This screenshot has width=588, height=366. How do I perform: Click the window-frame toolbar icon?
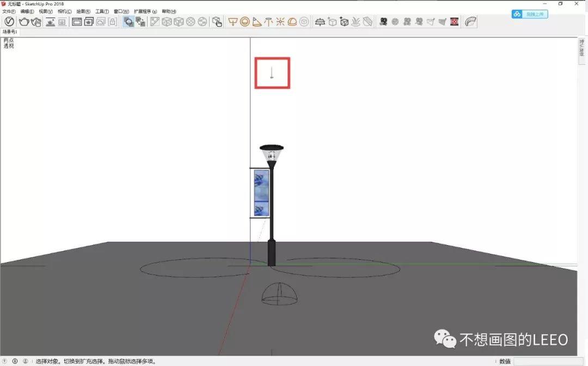(x=77, y=22)
